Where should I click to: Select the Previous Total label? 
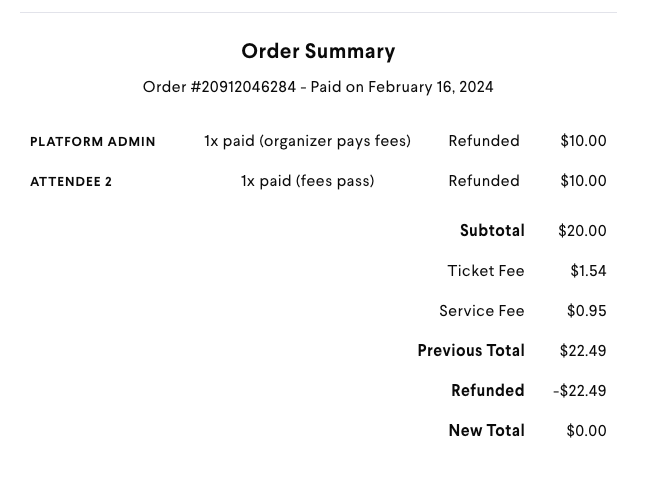(x=471, y=351)
